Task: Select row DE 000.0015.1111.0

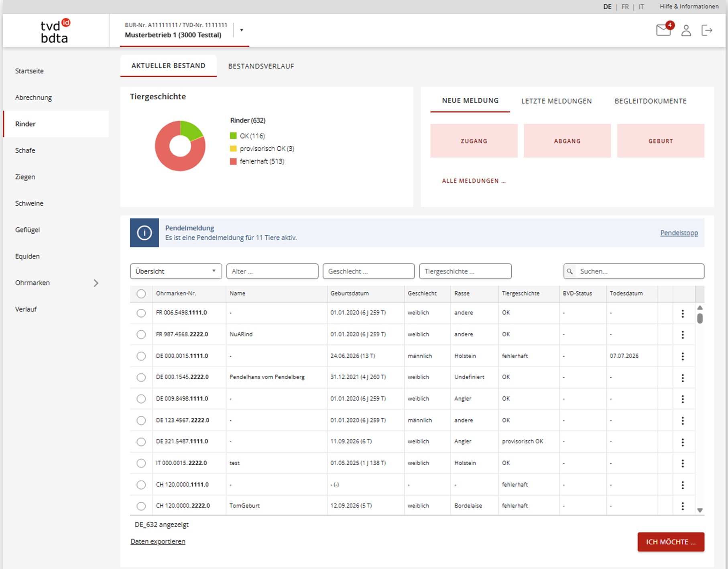Action: pyautogui.click(x=141, y=356)
